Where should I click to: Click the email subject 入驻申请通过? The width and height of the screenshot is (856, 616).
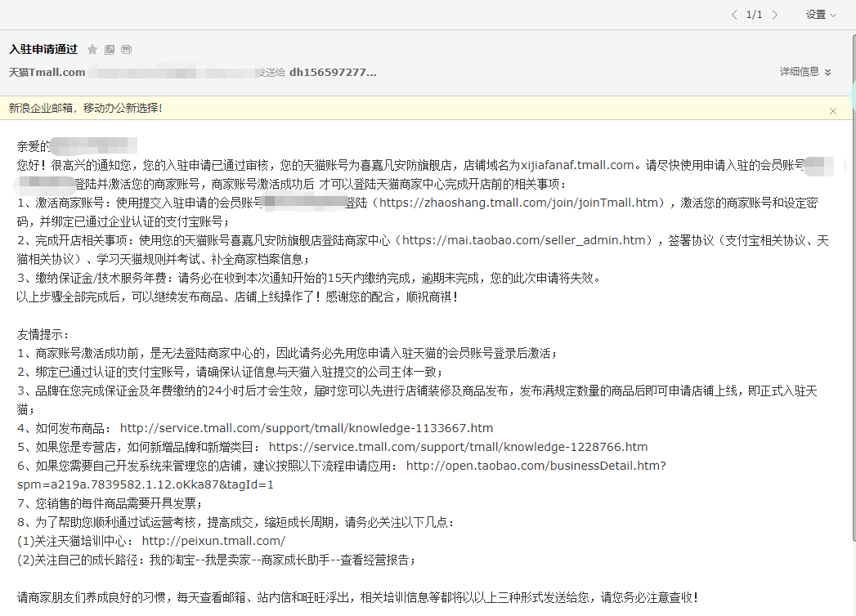pos(43,49)
